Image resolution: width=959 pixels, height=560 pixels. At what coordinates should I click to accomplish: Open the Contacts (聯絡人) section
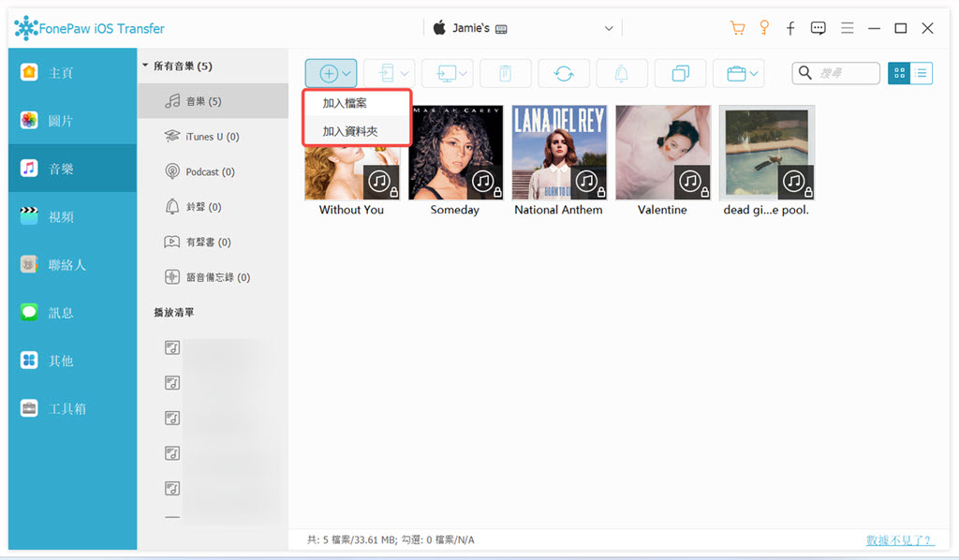coord(72,264)
